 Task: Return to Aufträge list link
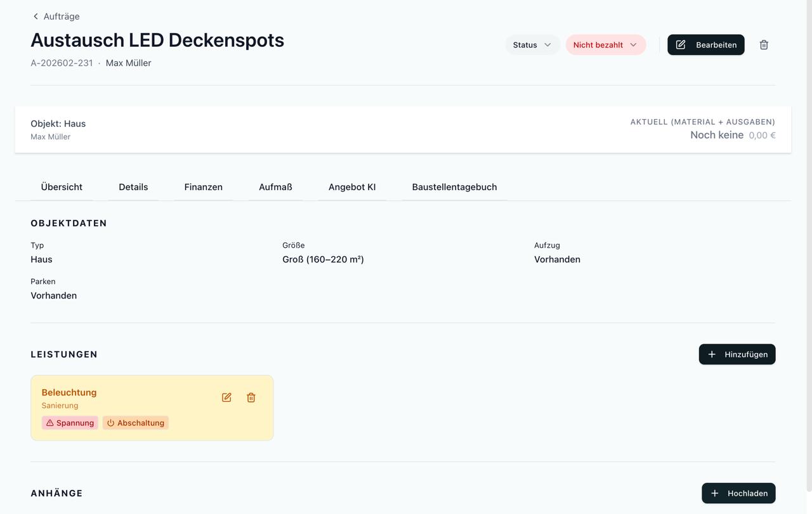pyautogui.click(x=62, y=16)
